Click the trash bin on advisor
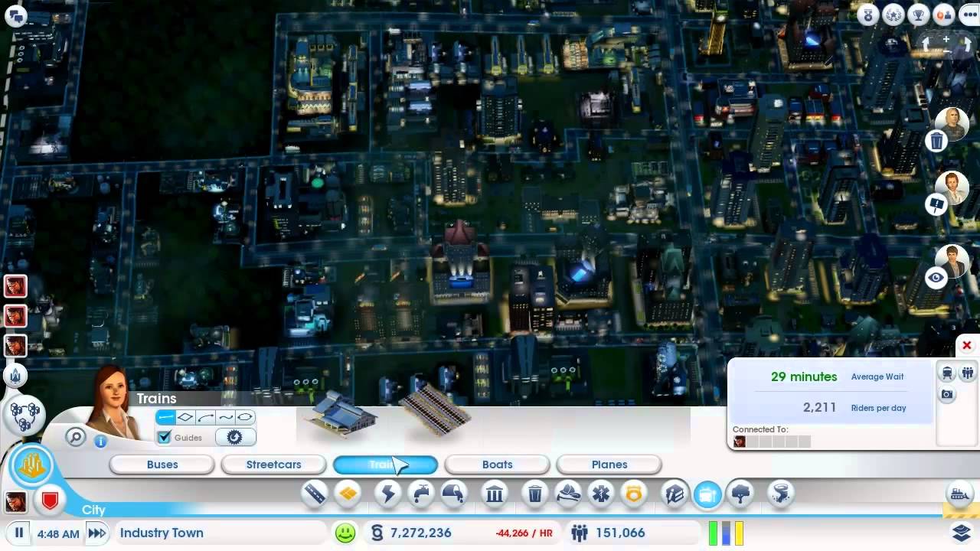980x551 pixels. [x=936, y=141]
